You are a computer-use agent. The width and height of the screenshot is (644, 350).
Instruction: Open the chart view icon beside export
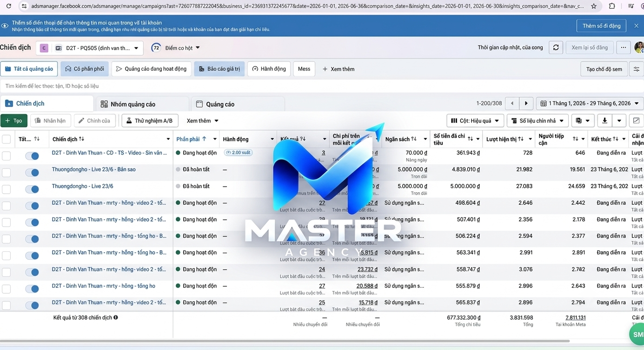[x=636, y=121]
